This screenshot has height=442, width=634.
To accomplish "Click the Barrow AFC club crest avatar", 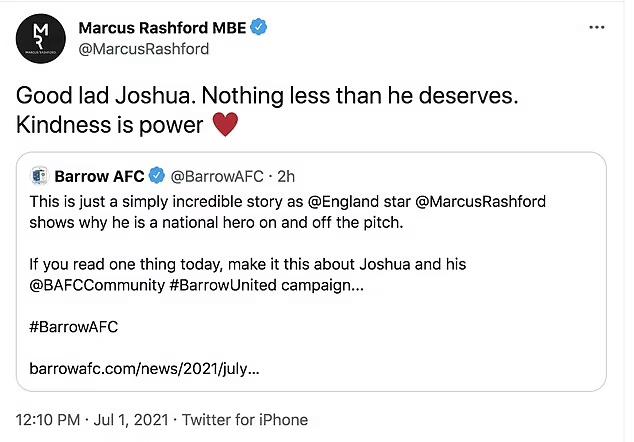I will pos(41,177).
